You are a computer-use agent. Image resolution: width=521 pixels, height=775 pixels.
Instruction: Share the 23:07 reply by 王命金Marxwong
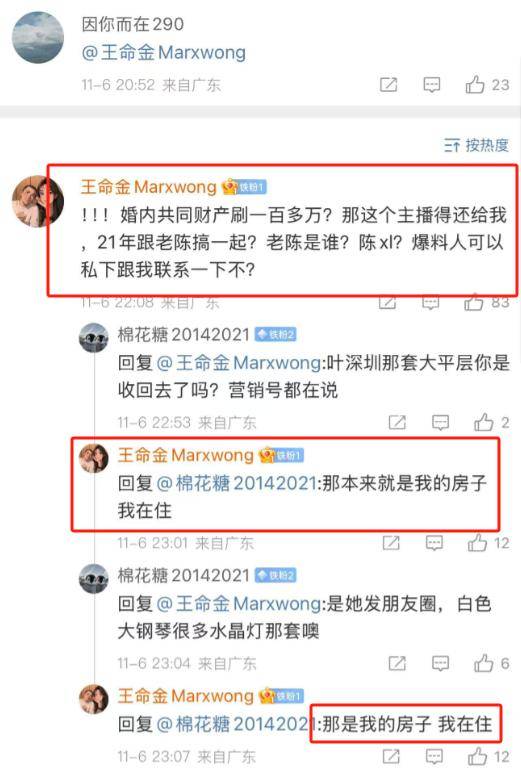tap(391, 756)
